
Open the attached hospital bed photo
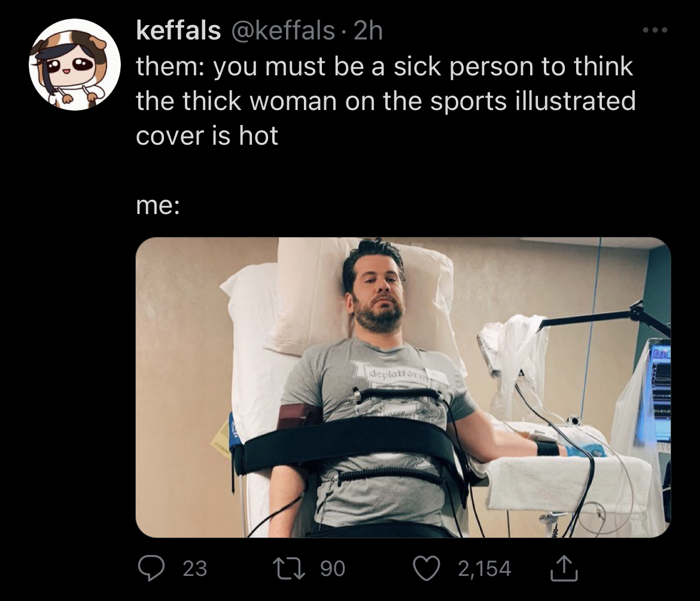coord(403,388)
